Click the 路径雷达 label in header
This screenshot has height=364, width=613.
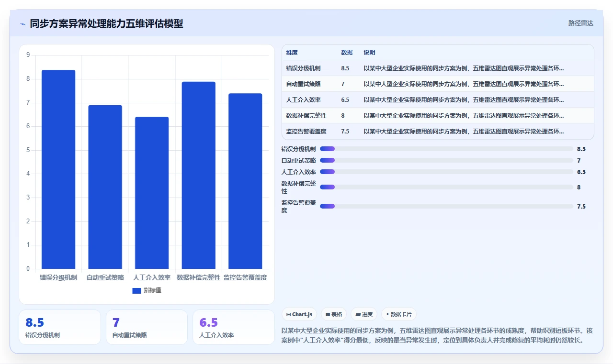point(580,23)
